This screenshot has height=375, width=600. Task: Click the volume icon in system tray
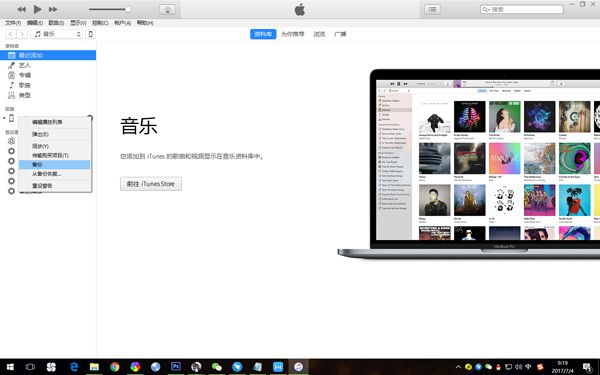(518, 367)
